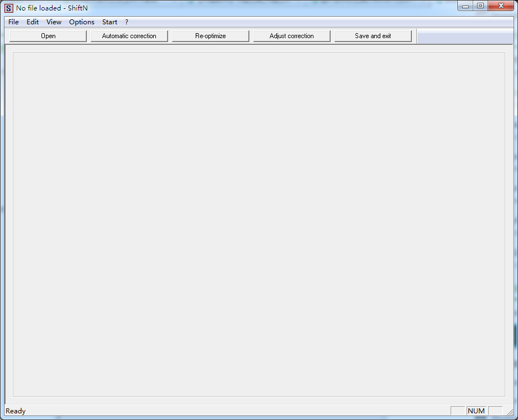
Task: Click the Open button
Action: pos(48,36)
